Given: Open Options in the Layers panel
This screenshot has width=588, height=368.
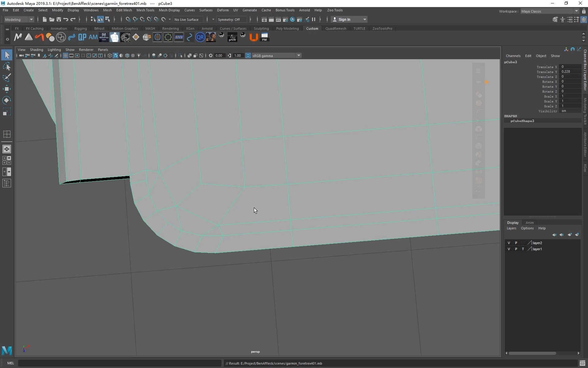Looking at the screenshot, I should tap(527, 228).
